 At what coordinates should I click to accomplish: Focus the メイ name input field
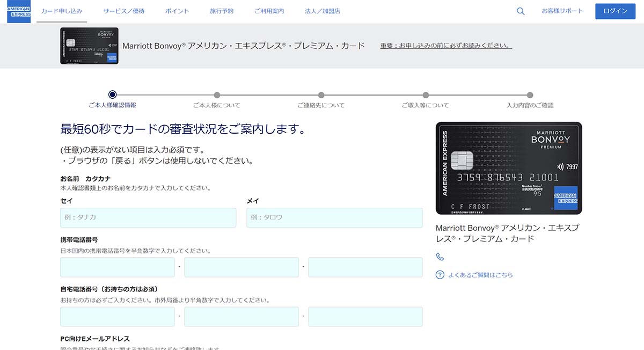(x=334, y=217)
